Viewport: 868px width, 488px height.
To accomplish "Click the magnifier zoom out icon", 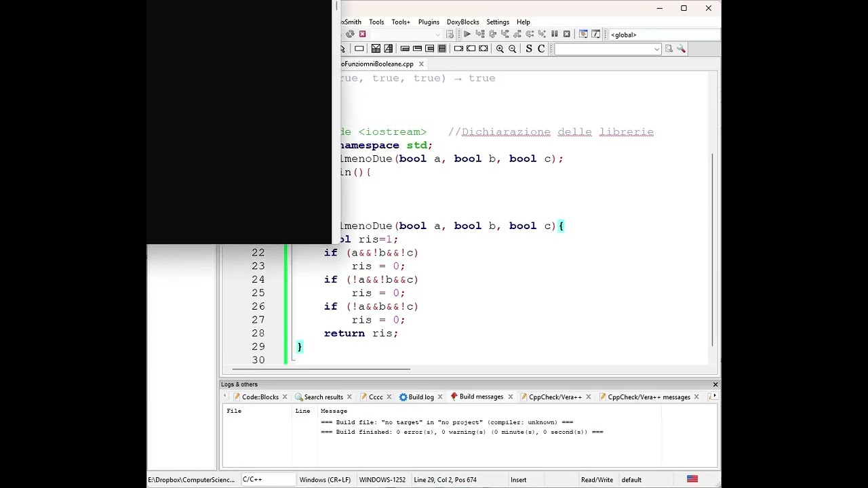I will click(x=513, y=49).
